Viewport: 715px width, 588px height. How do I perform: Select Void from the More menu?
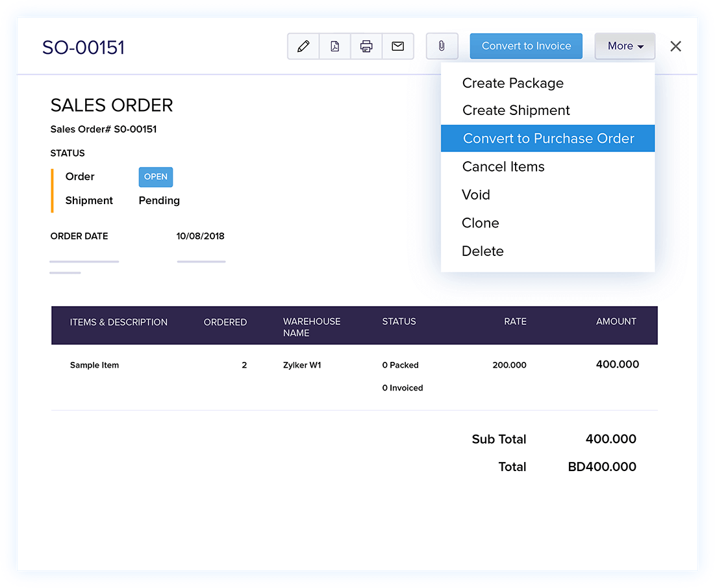(476, 195)
